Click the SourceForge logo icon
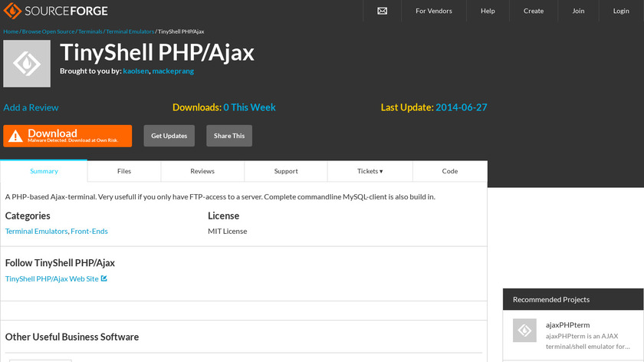This screenshot has width=644, height=362. (12, 11)
